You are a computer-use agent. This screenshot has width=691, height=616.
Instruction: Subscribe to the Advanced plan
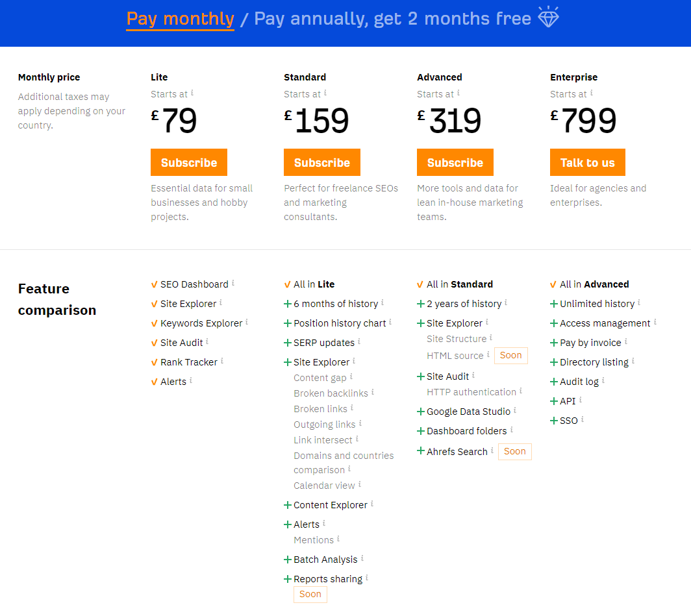pyautogui.click(x=455, y=162)
